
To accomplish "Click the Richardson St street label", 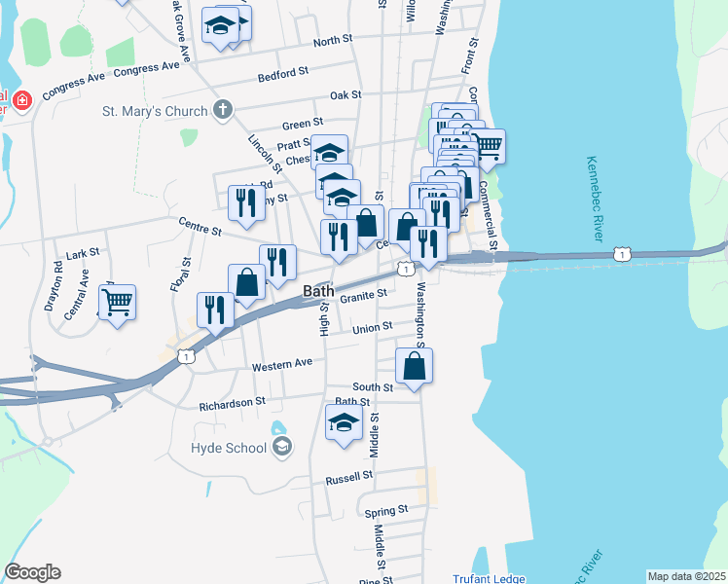I will point(233,404).
